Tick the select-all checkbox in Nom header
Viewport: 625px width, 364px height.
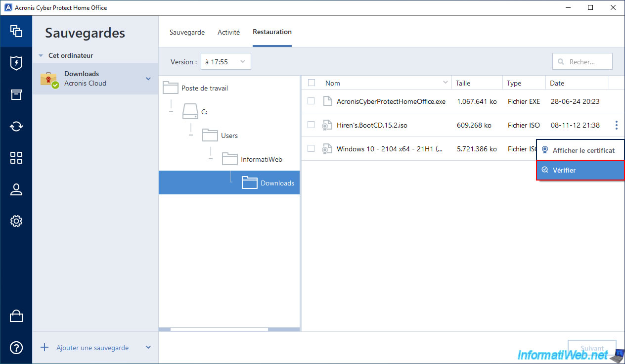[x=311, y=83]
